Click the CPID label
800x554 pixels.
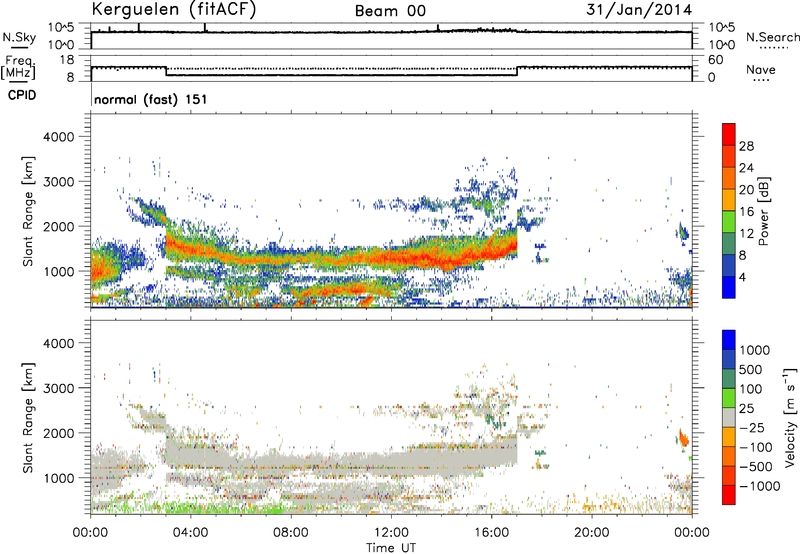(x=22, y=95)
